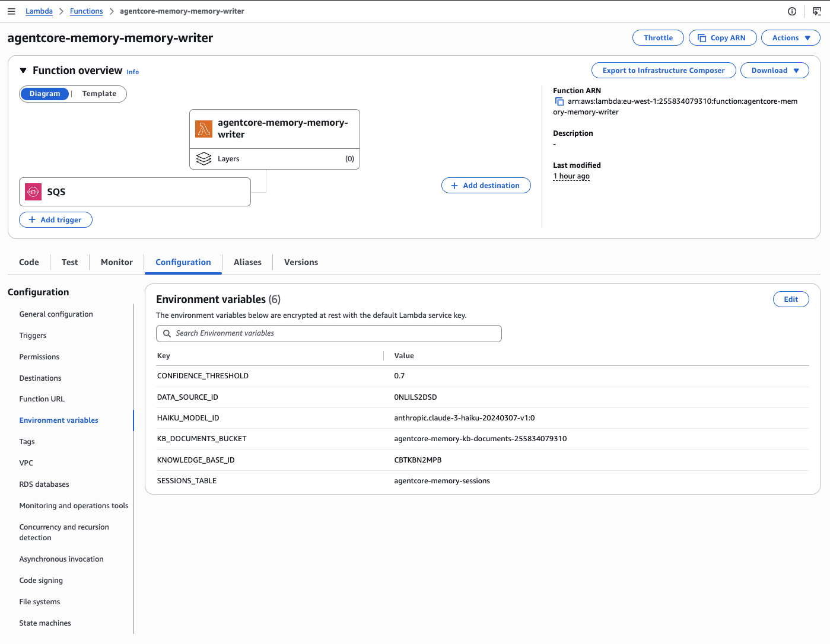Click the anthropic.claude-3-haiku model value
This screenshot has width=830, height=644.
point(465,418)
